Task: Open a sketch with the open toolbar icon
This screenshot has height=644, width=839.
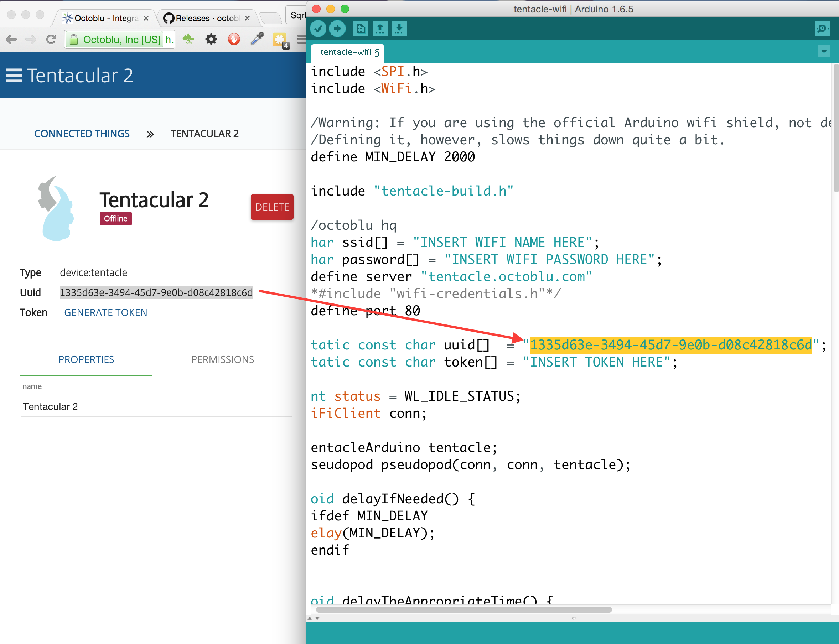Action: point(380,28)
